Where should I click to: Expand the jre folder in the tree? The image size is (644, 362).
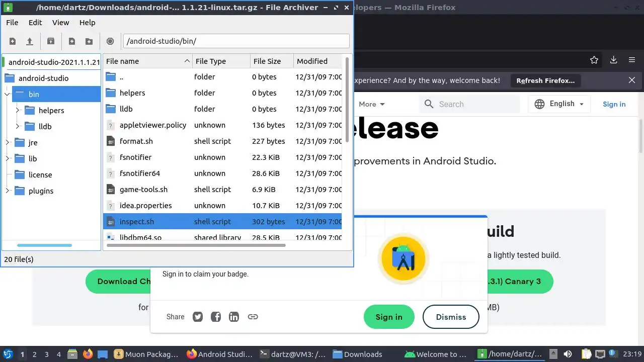coord(8,143)
